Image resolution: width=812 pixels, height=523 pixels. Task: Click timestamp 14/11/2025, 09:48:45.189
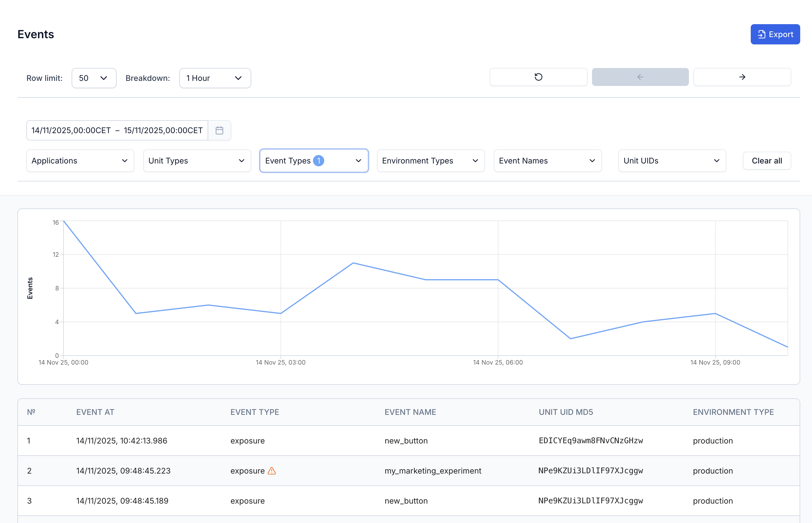pos(122,501)
